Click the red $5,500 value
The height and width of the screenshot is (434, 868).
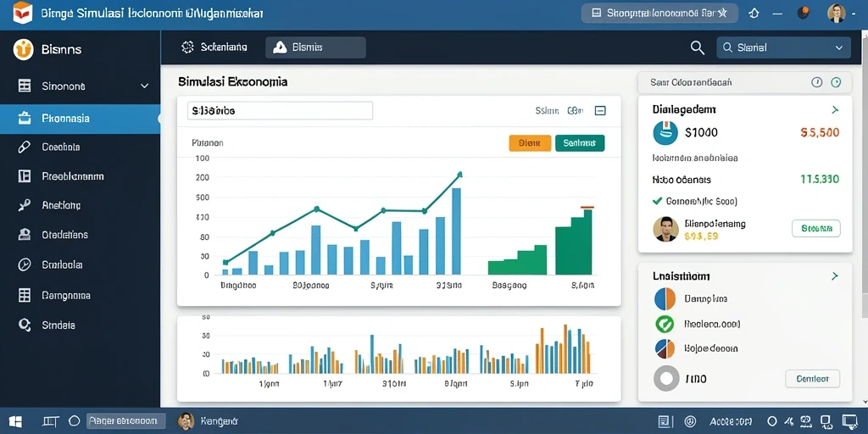(820, 133)
